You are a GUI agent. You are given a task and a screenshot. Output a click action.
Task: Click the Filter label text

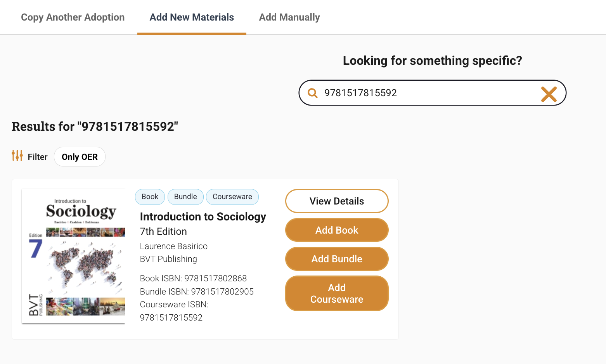[x=38, y=157]
